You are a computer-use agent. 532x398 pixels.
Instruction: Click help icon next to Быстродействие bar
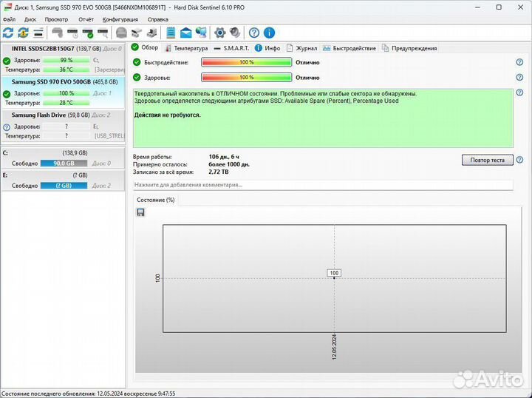point(519,62)
